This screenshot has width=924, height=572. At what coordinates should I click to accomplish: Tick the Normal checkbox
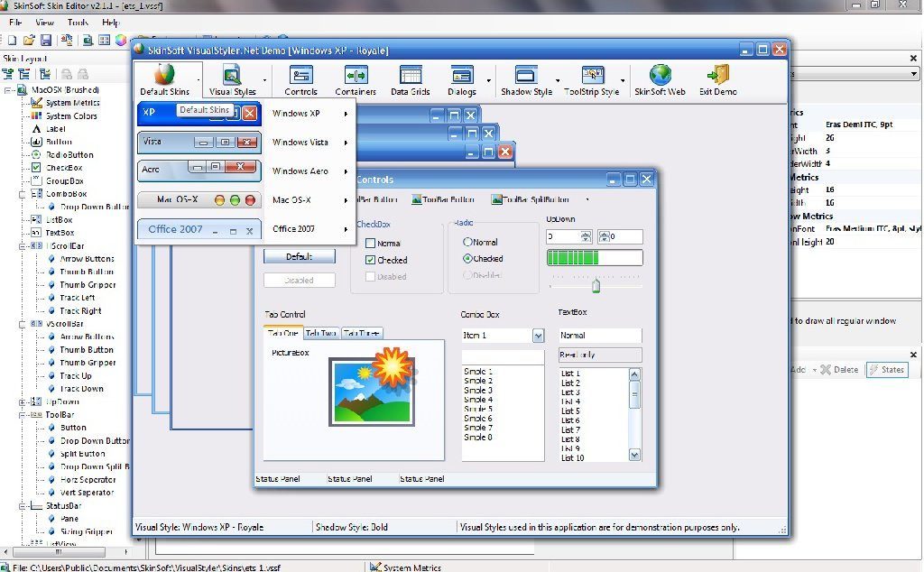[371, 243]
